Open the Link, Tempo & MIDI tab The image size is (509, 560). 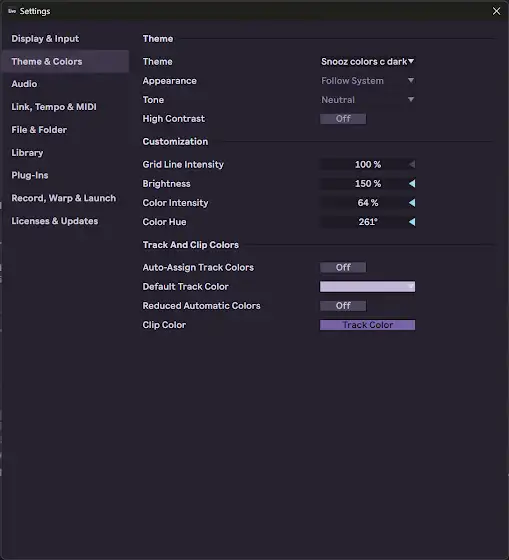(x=54, y=107)
